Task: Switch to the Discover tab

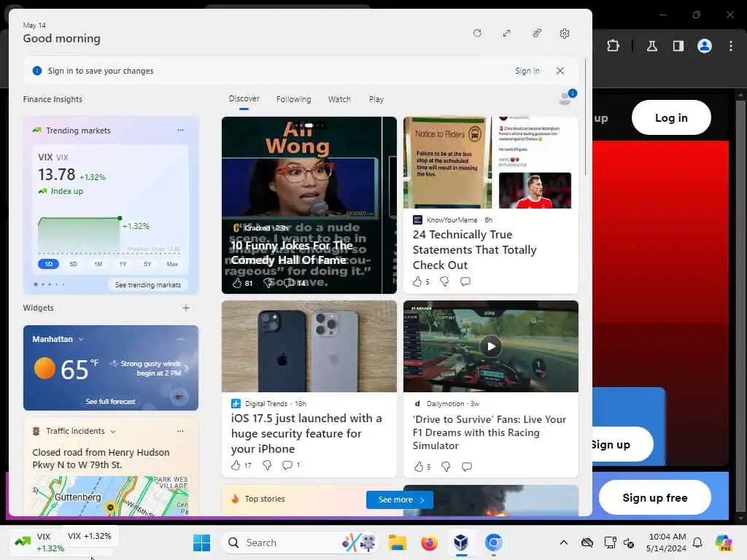Action: 244,98
